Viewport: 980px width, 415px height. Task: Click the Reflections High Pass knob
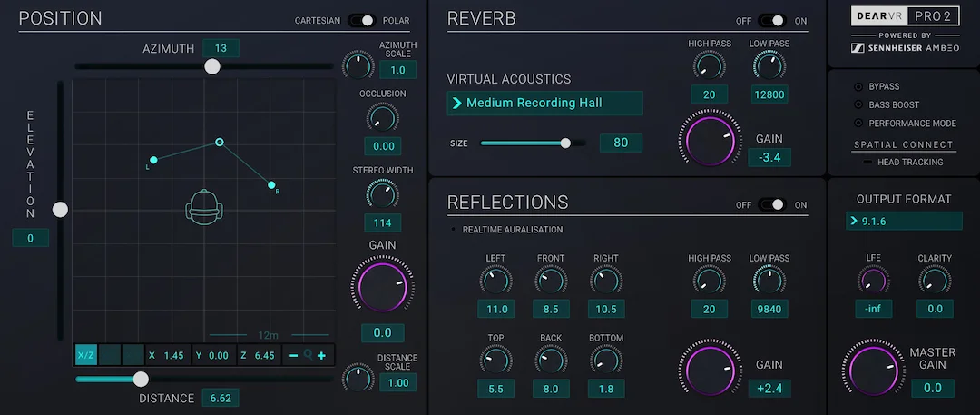(x=709, y=280)
